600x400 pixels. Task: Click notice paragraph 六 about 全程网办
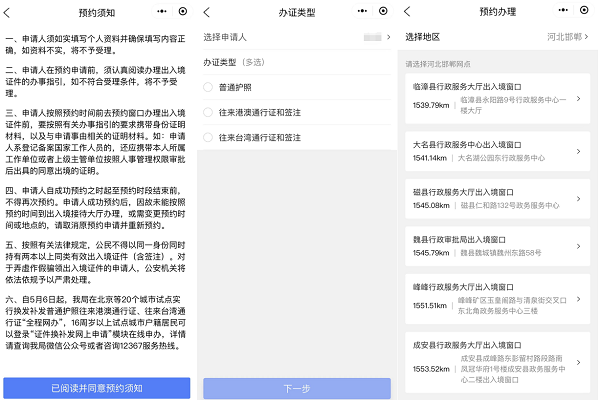[95, 323]
